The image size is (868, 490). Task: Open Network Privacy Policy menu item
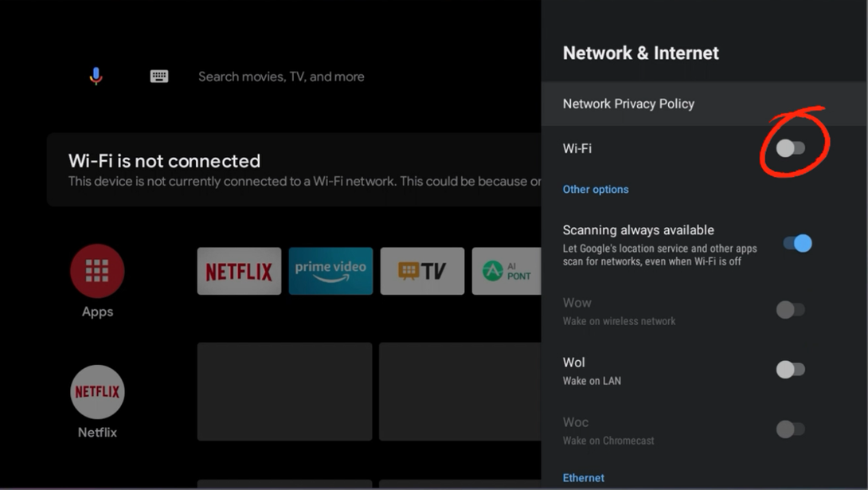click(x=628, y=104)
